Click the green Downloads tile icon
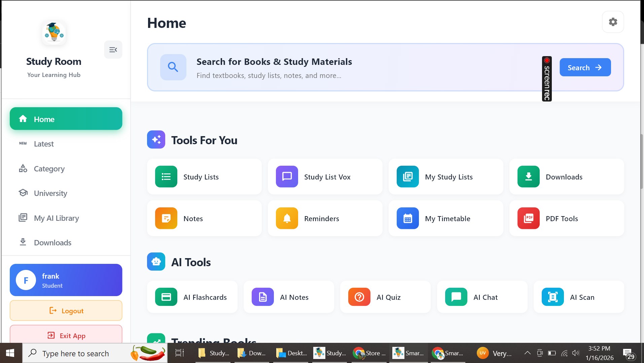644x363 pixels. pyautogui.click(x=529, y=176)
